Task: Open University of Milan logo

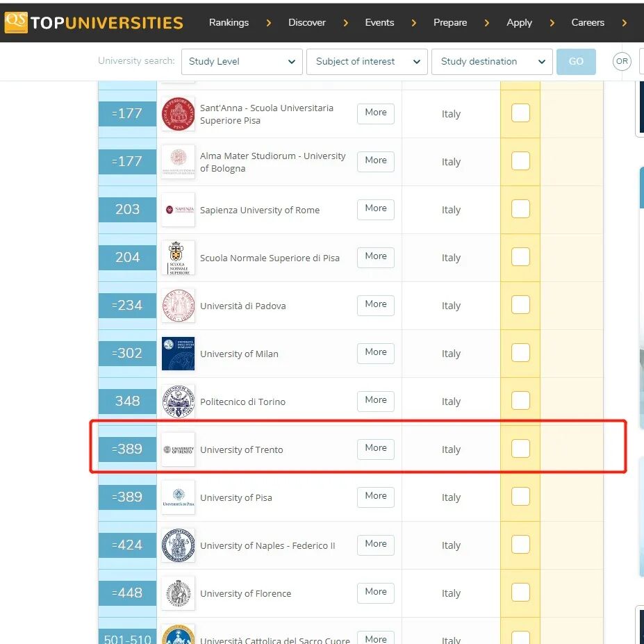Action: click(178, 353)
